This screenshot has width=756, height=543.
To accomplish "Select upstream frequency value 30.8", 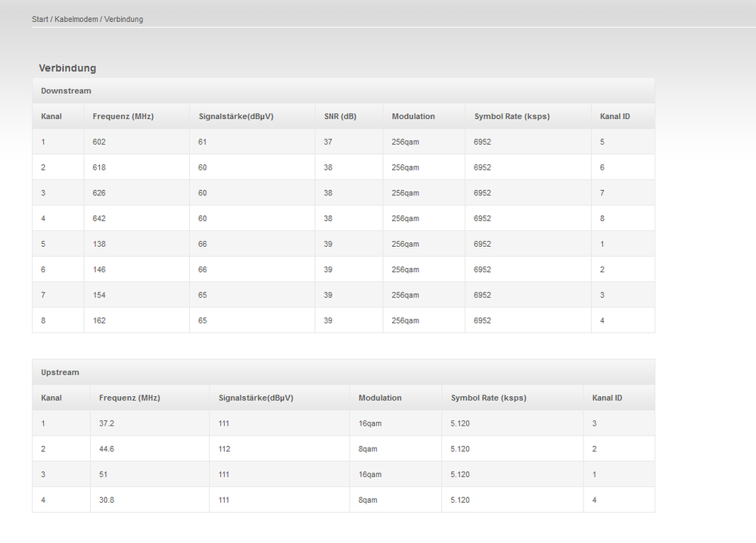I will (x=107, y=500).
